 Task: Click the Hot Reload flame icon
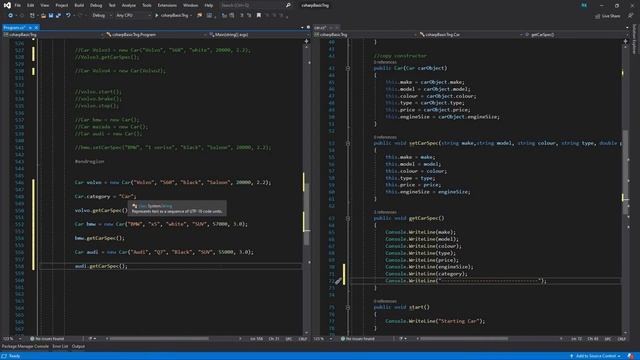pos(200,16)
